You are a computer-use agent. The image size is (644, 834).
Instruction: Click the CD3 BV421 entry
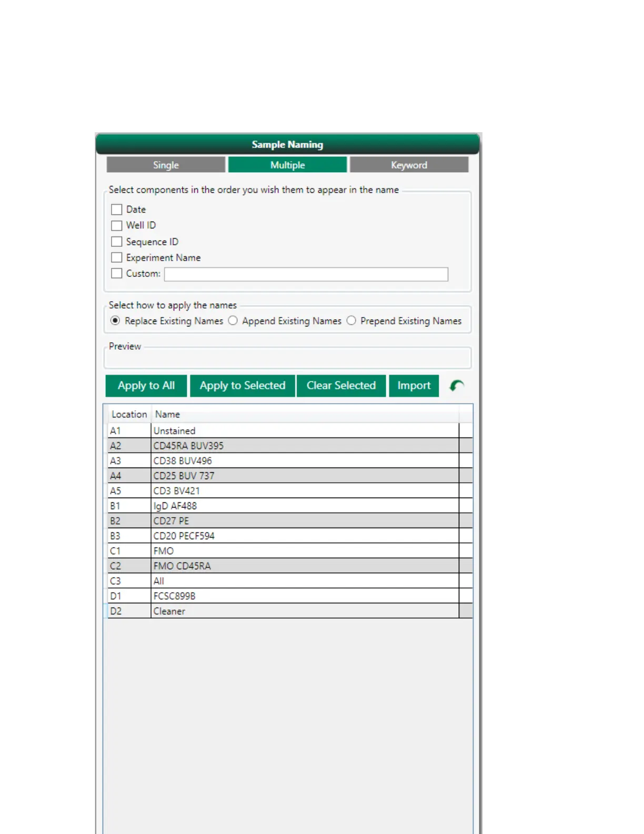point(305,491)
